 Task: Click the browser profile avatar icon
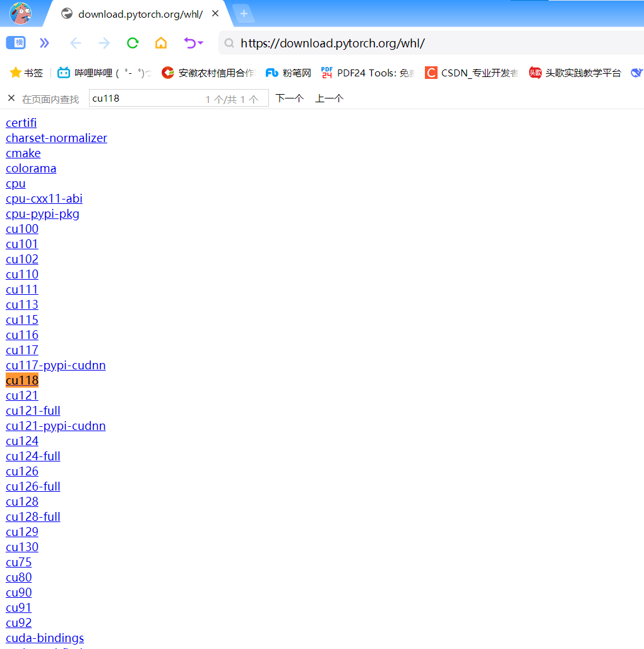[x=21, y=13]
